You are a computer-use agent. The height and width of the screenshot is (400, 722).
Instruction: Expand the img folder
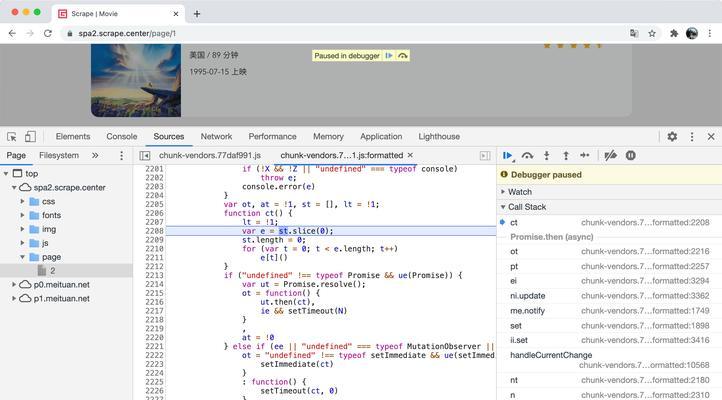22,229
